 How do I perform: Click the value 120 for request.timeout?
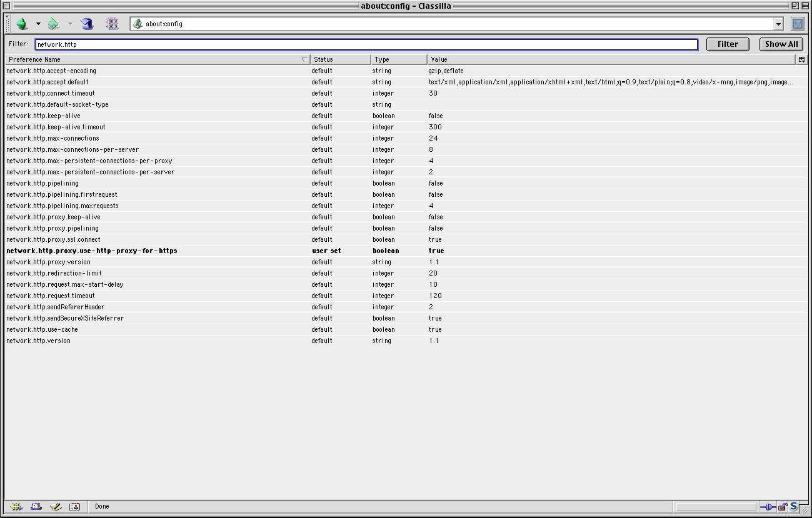click(435, 296)
